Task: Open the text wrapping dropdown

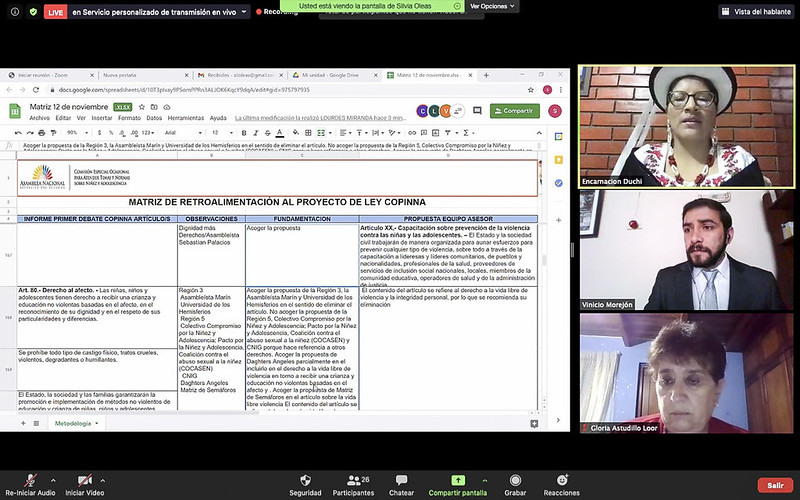Action: coord(378,133)
